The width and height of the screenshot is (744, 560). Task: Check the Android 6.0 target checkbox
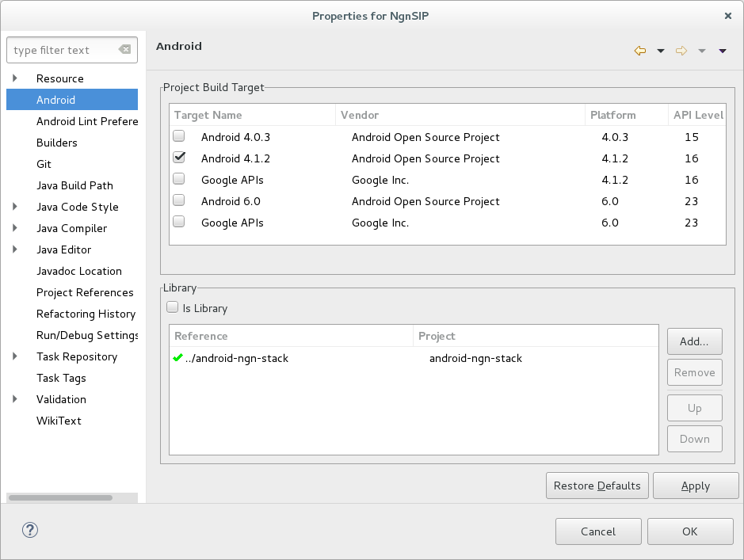coord(179,200)
